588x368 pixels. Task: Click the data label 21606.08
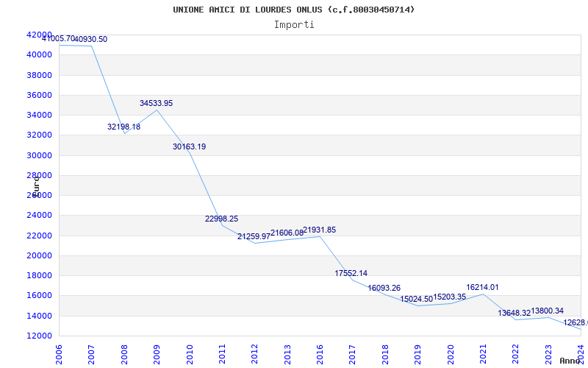(x=287, y=233)
